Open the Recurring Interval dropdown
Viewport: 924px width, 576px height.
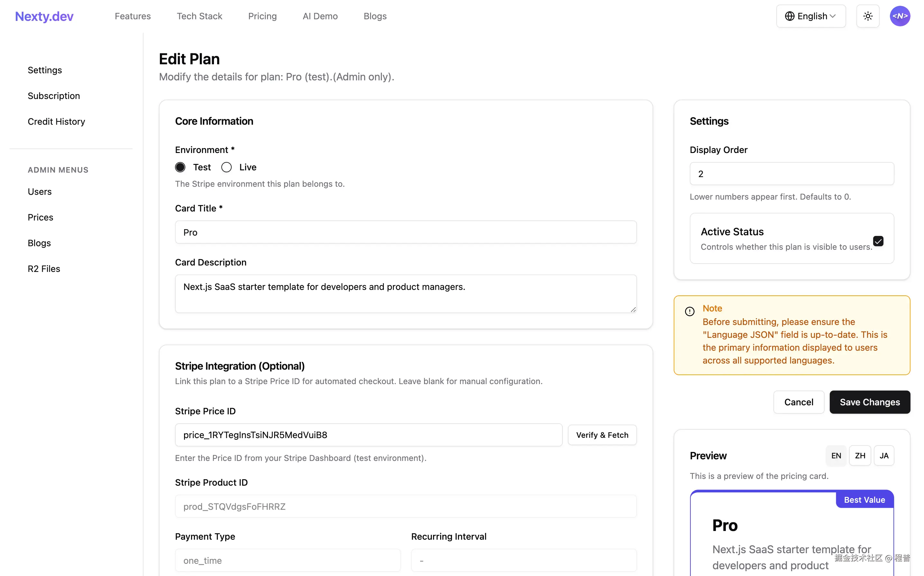524,560
